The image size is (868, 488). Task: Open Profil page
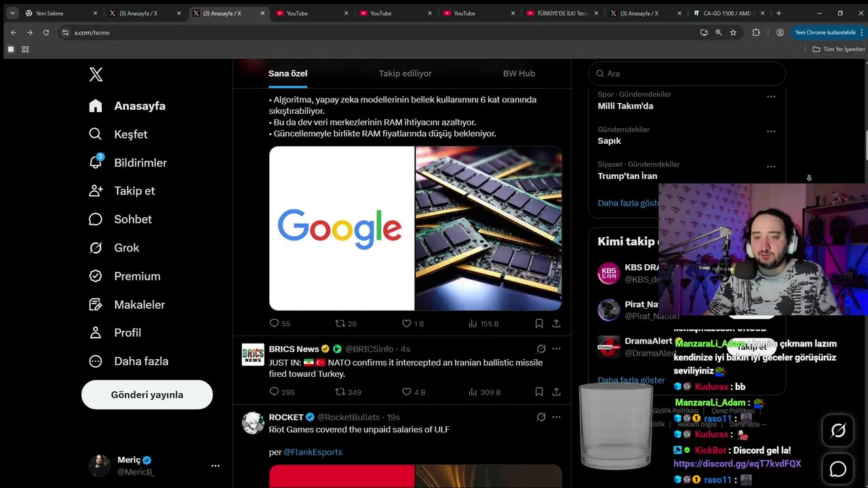(115, 333)
